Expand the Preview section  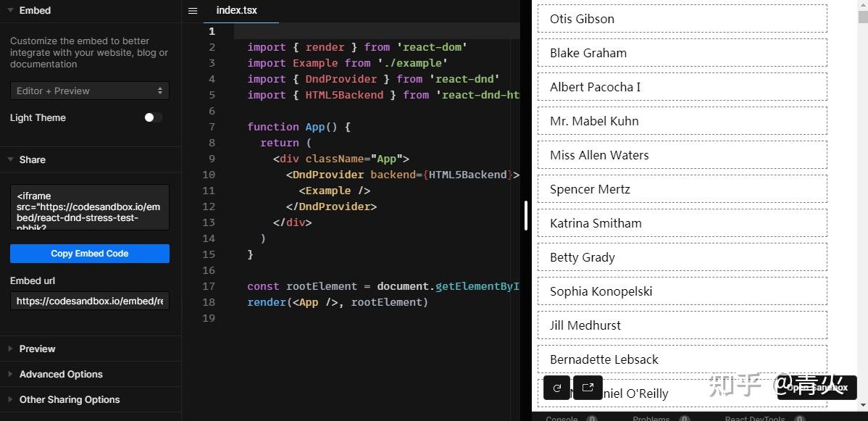pos(36,349)
